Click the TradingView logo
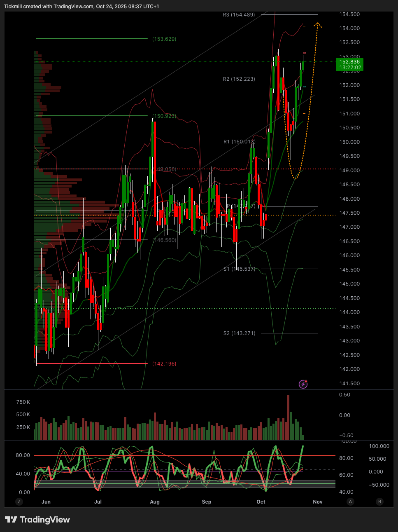398x532 pixels. click(37, 520)
